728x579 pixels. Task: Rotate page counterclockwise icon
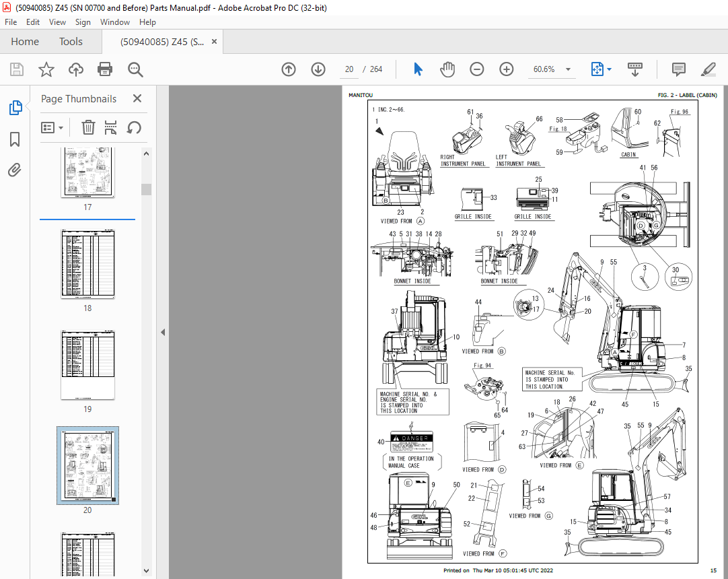(x=134, y=127)
